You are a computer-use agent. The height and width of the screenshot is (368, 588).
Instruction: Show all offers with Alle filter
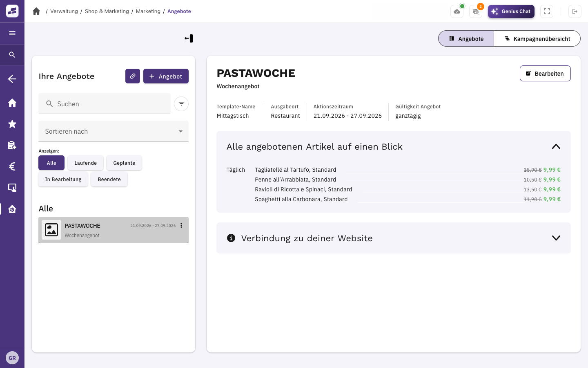click(51, 163)
